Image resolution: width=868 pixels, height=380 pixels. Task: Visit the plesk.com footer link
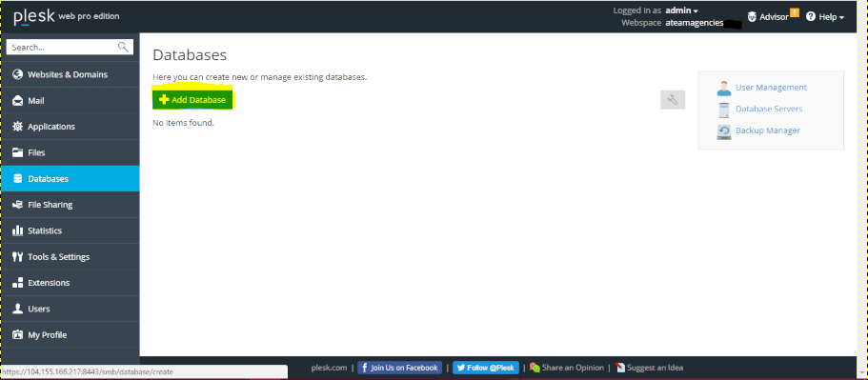329,368
